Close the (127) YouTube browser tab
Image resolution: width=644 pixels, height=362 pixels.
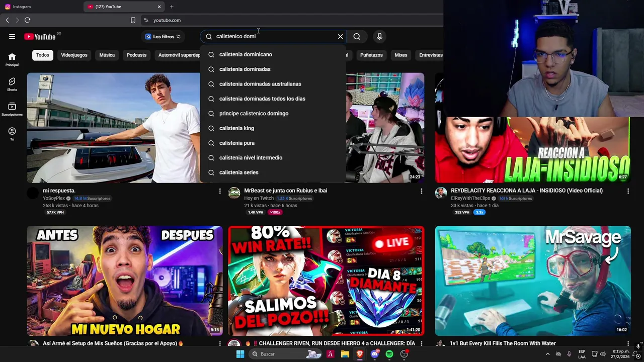(x=159, y=7)
